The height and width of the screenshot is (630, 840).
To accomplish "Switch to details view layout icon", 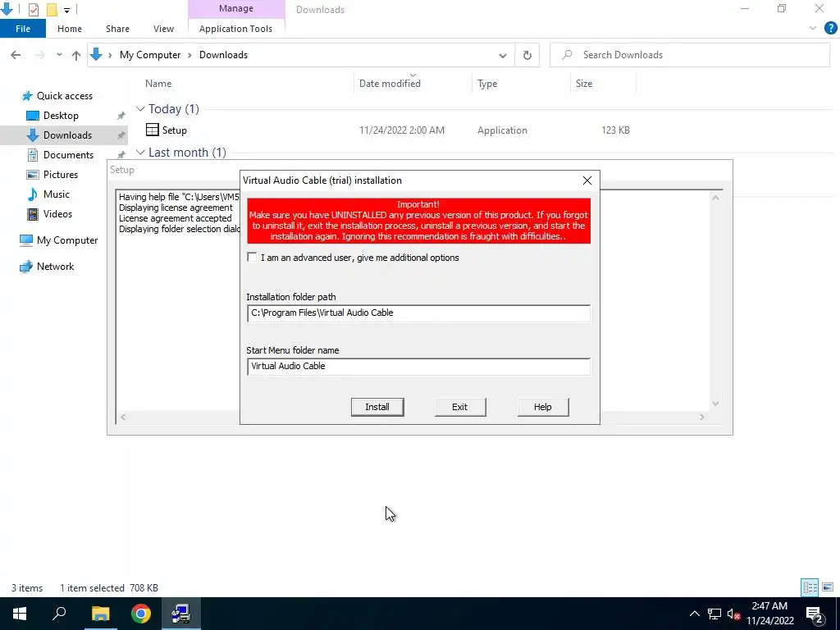I will 810,587.
